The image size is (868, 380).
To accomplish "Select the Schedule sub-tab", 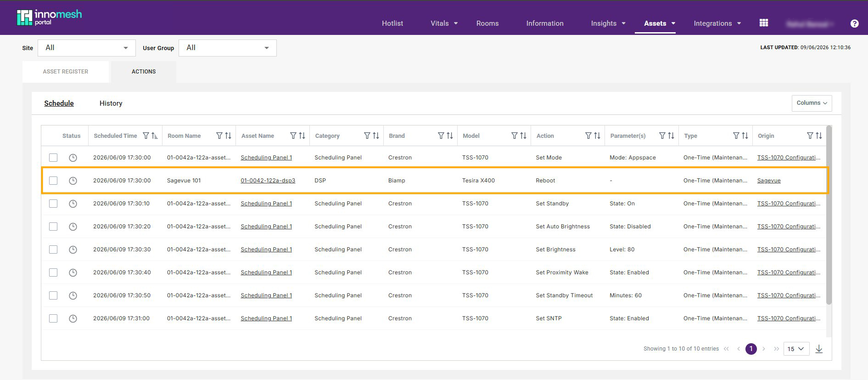I will 59,103.
